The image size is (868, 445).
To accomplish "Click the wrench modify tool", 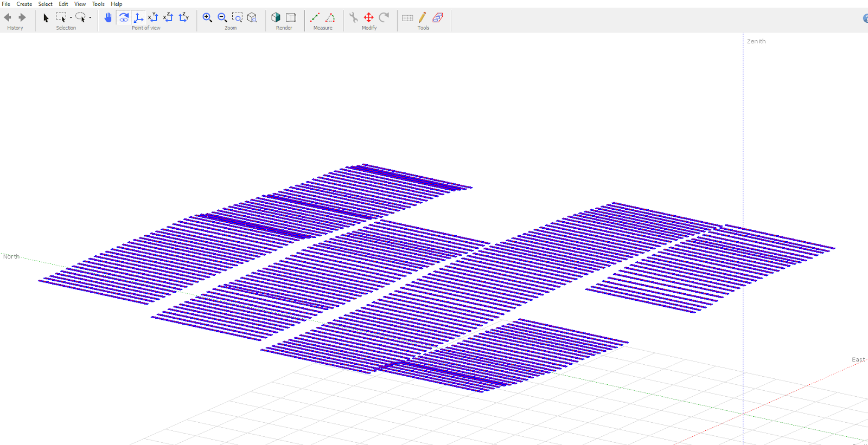I will pyautogui.click(x=354, y=17).
